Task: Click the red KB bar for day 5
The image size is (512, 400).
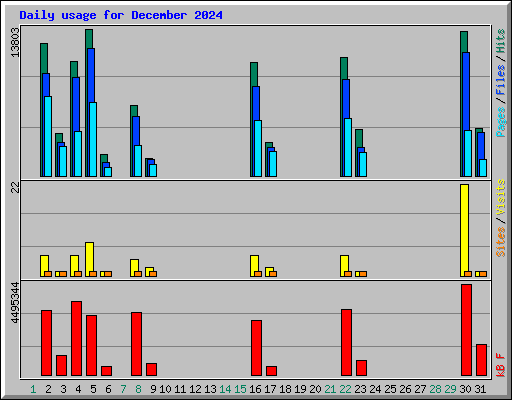Action: (91, 346)
